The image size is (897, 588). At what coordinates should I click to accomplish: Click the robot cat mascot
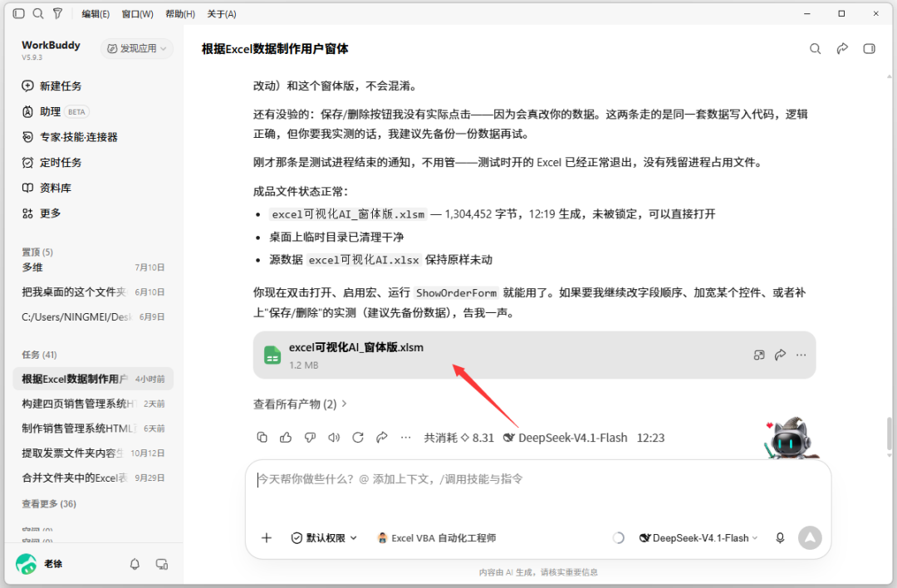pyautogui.click(x=790, y=439)
